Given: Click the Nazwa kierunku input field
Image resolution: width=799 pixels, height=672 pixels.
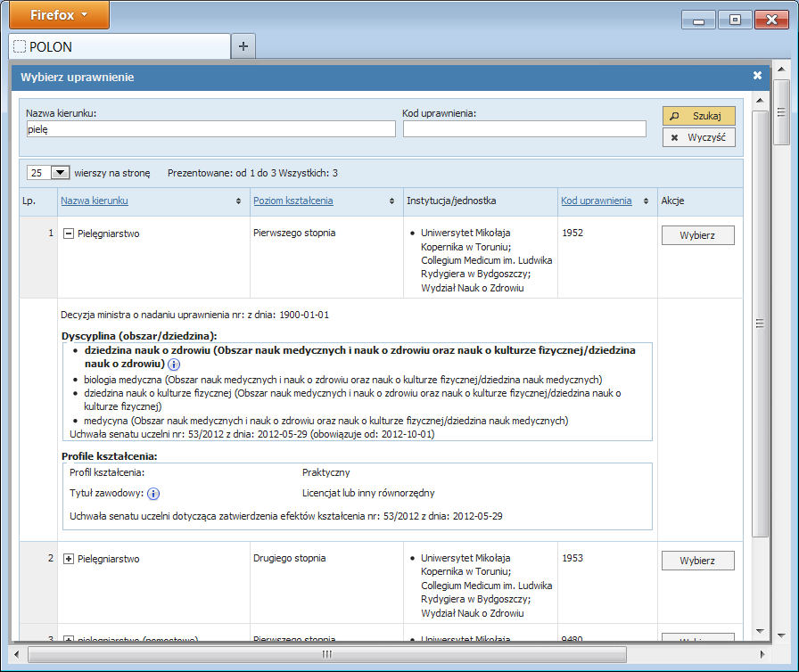Looking at the screenshot, I should point(210,129).
